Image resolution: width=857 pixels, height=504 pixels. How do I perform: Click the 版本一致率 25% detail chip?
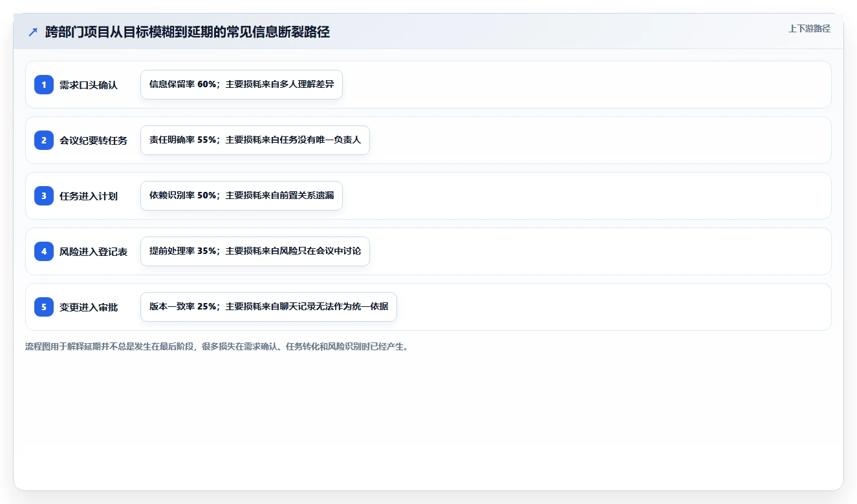pyautogui.click(x=268, y=307)
